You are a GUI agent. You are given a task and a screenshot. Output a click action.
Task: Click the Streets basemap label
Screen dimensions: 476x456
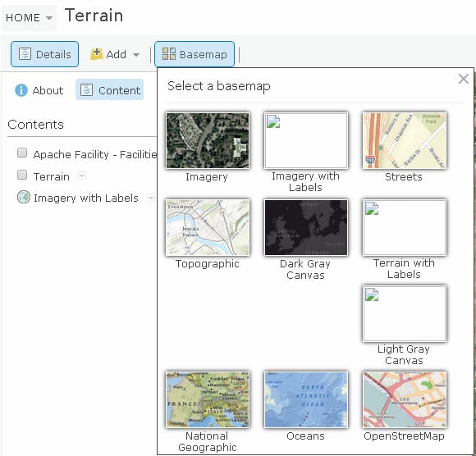tap(404, 176)
